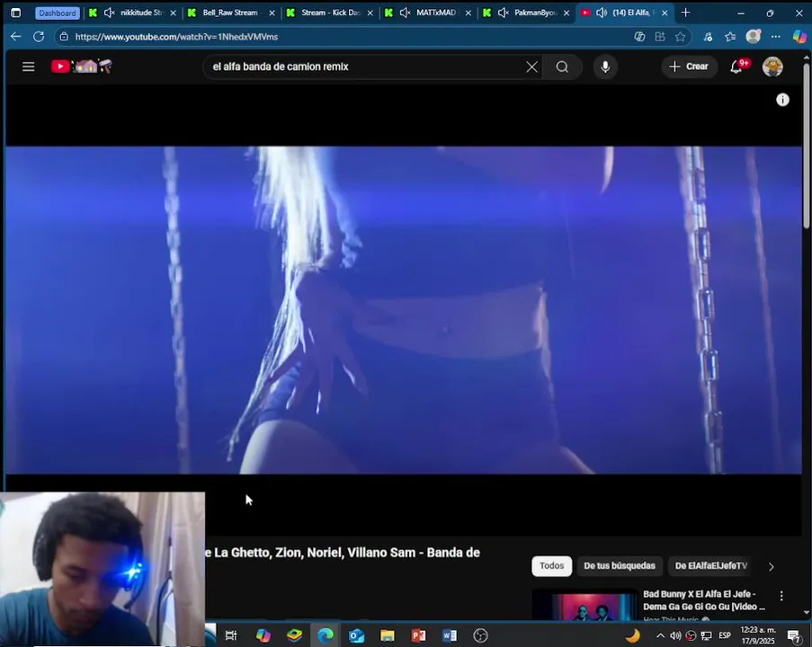Open the Bad Bunny X El Alfa video title
Screen dimensions: 812x647
pyautogui.click(x=704, y=600)
